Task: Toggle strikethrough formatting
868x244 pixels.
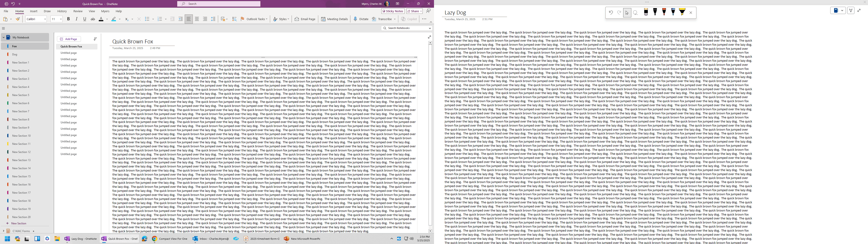Action: pos(93,19)
